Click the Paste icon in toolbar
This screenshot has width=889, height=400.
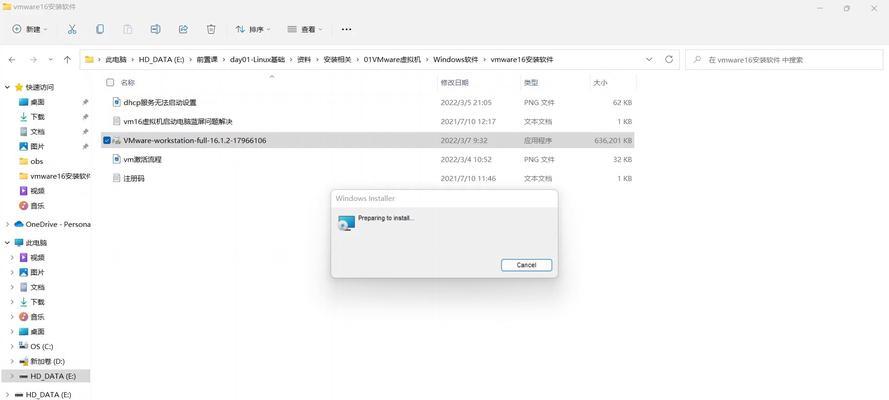[128, 29]
